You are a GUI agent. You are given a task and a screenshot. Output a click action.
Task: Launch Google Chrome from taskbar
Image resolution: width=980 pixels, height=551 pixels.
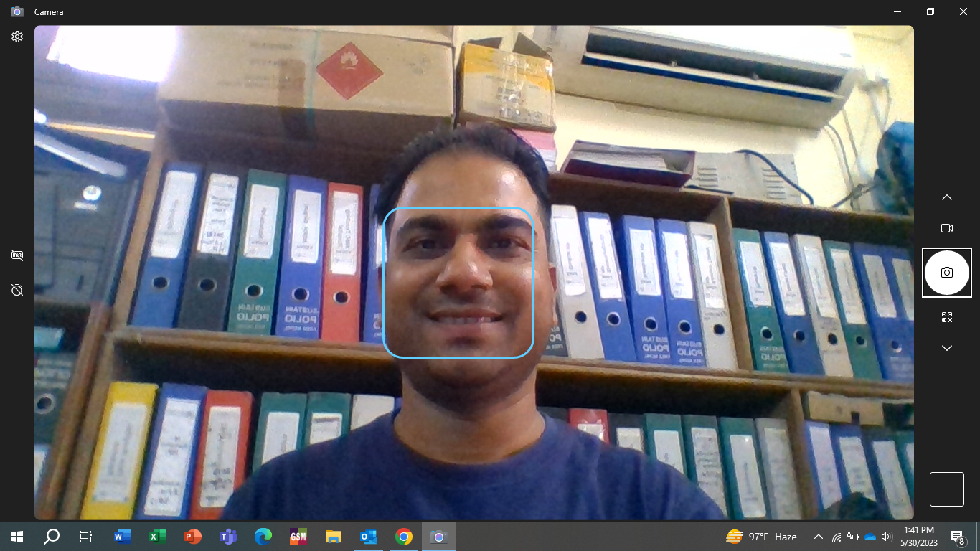(404, 537)
